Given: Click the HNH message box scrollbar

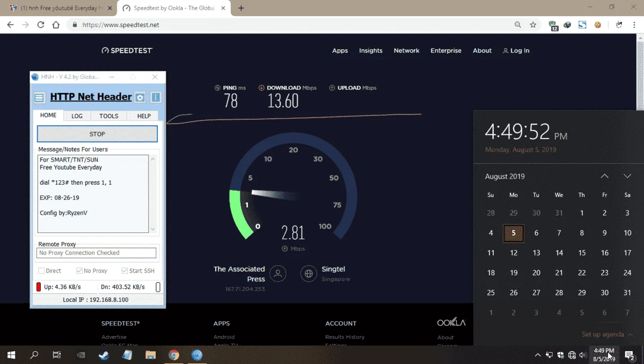Looking at the screenshot, I should coord(153,194).
